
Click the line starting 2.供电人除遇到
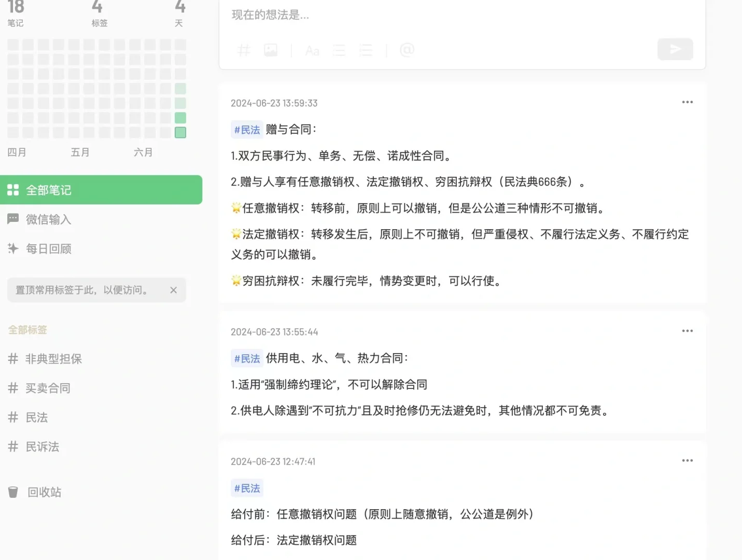(x=421, y=411)
